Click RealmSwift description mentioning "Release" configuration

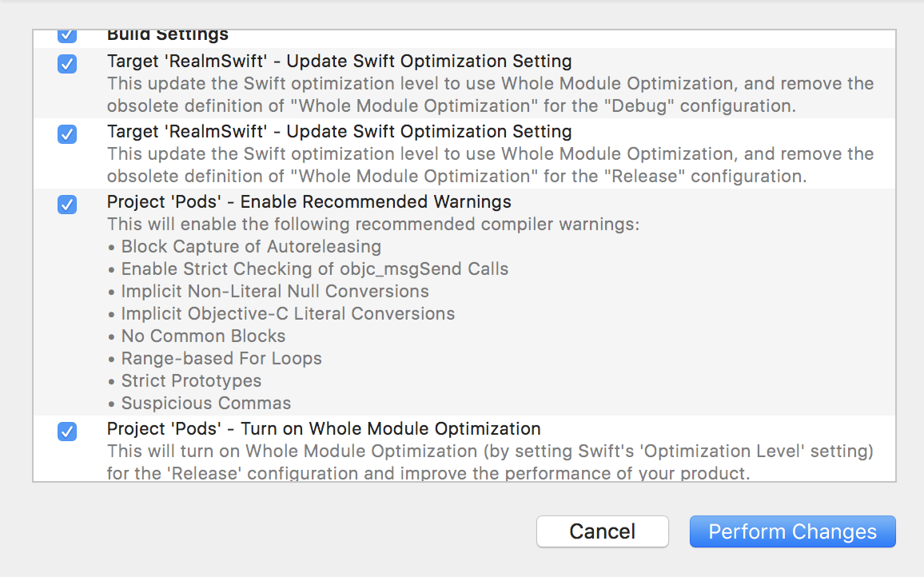click(490, 164)
